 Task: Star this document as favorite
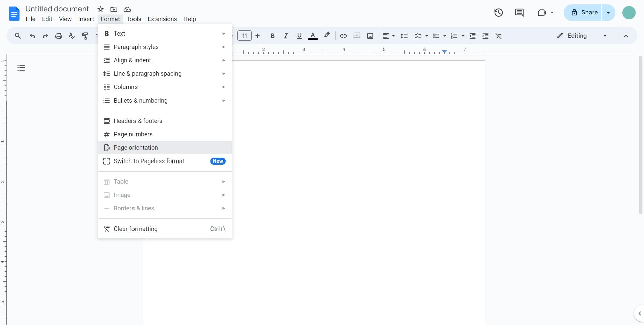click(x=100, y=9)
